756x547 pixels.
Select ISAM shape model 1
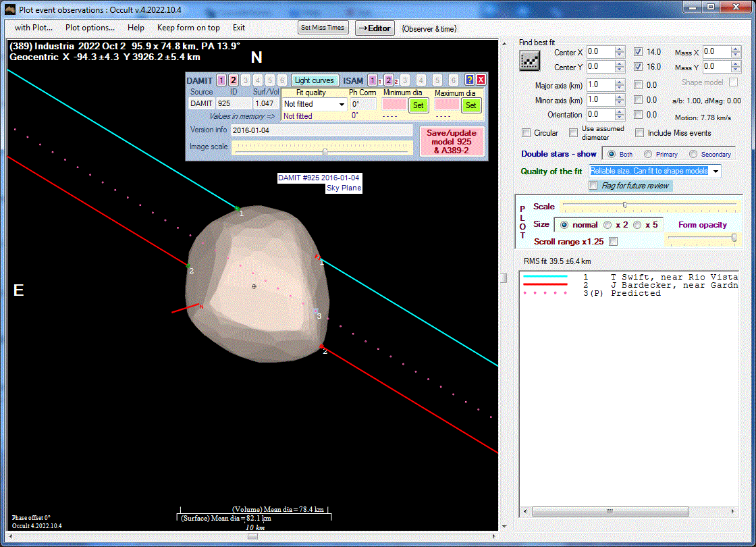click(x=373, y=80)
